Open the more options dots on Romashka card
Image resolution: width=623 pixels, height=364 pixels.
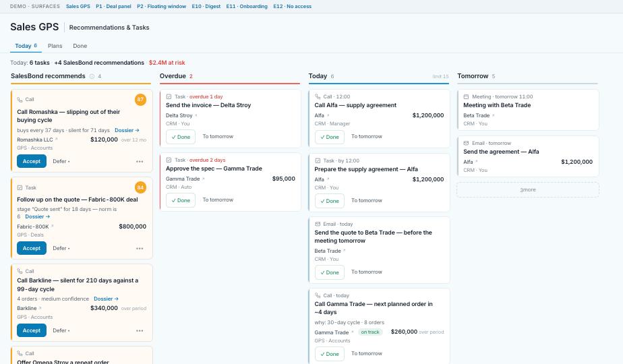[x=140, y=161]
